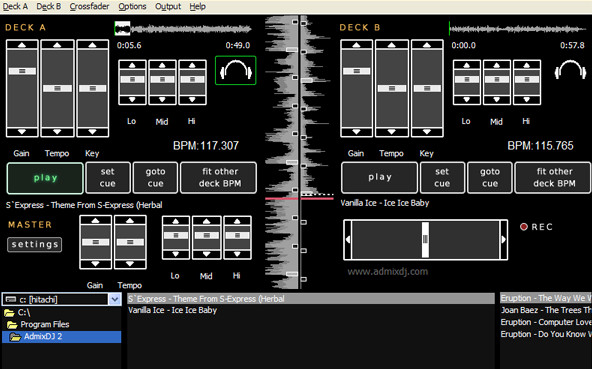Raise Deck A Tempo using up arrow
The height and width of the screenshot is (369, 592).
point(57,45)
